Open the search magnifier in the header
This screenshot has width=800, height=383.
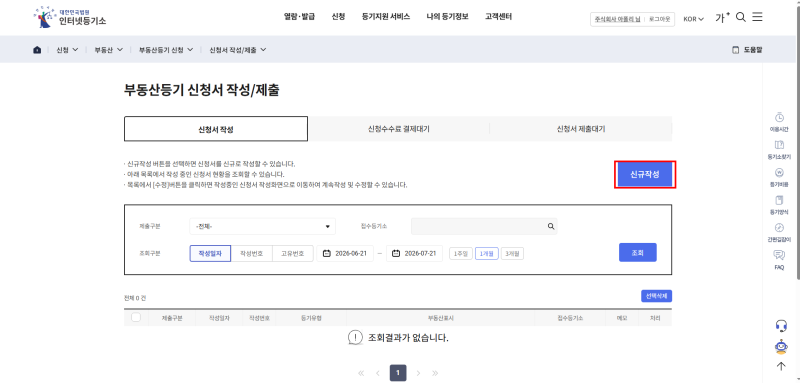[x=741, y=17]
